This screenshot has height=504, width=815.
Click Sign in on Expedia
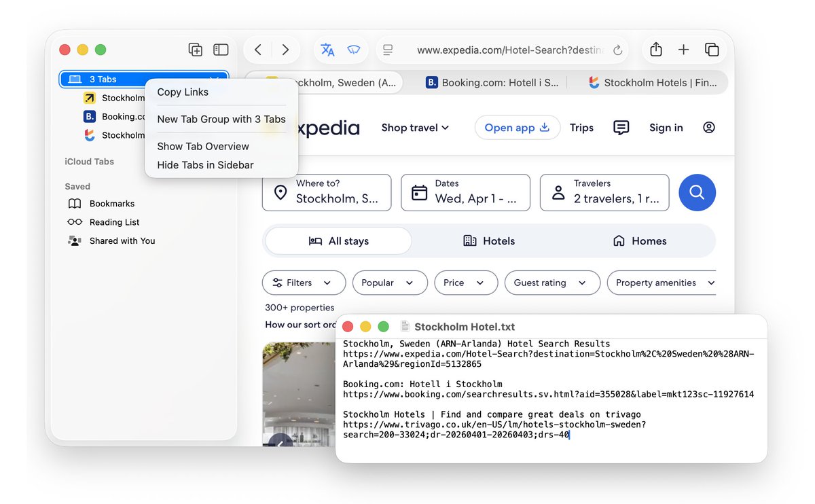[x=666, y=128]
